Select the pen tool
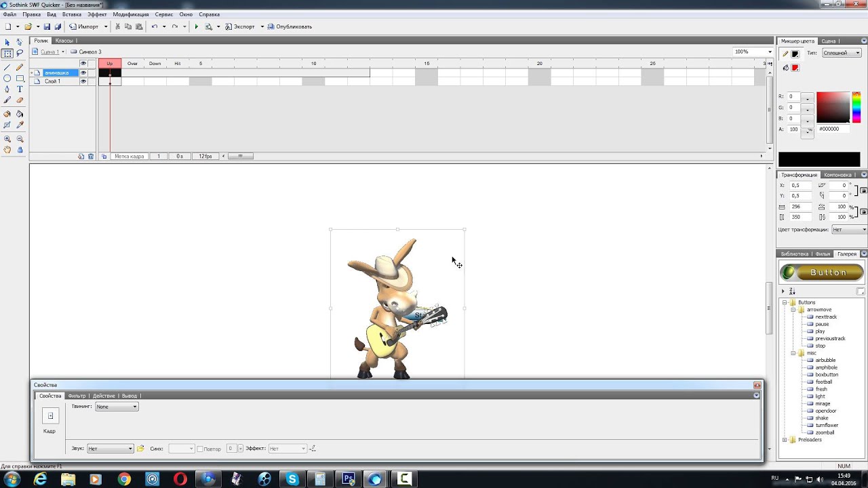 click(x=7, y=89)
